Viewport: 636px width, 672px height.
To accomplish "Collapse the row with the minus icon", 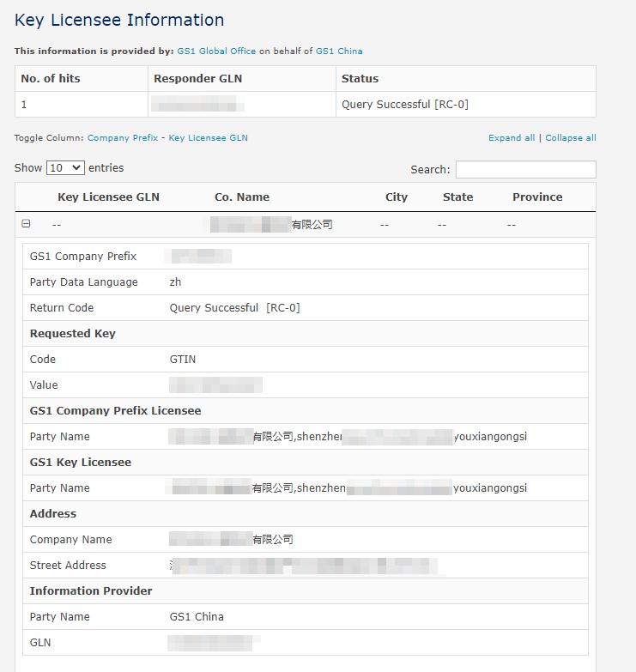I will pos(26,224).
